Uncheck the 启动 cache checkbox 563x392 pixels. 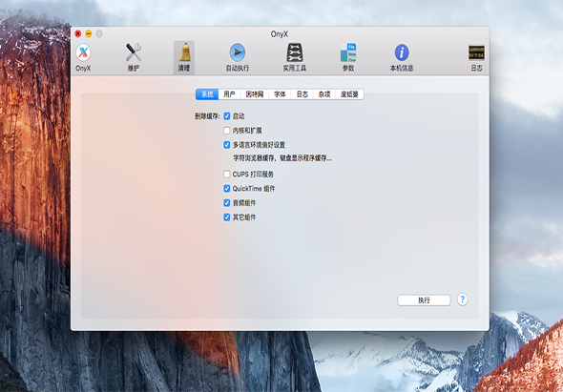pyautogui.click(x=226, y=116)
